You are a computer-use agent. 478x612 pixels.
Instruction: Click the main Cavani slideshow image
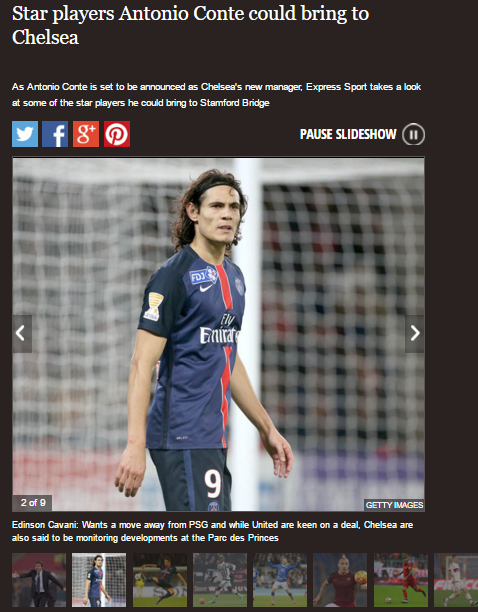click(x=219, y=334)
